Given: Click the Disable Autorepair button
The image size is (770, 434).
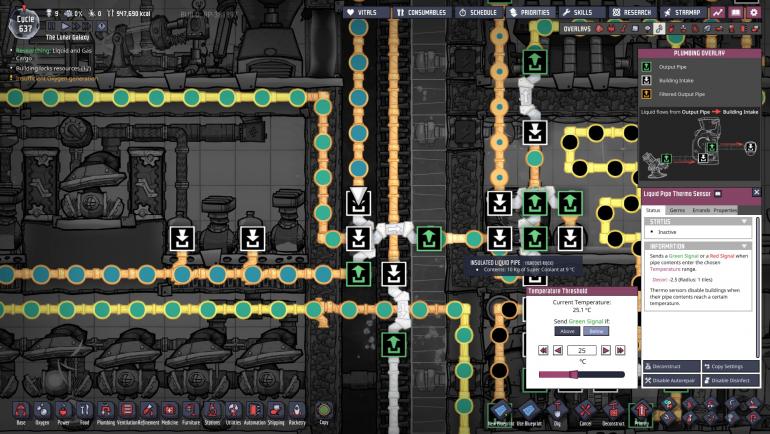Looking at the screenshot, I should coord(672,380).
